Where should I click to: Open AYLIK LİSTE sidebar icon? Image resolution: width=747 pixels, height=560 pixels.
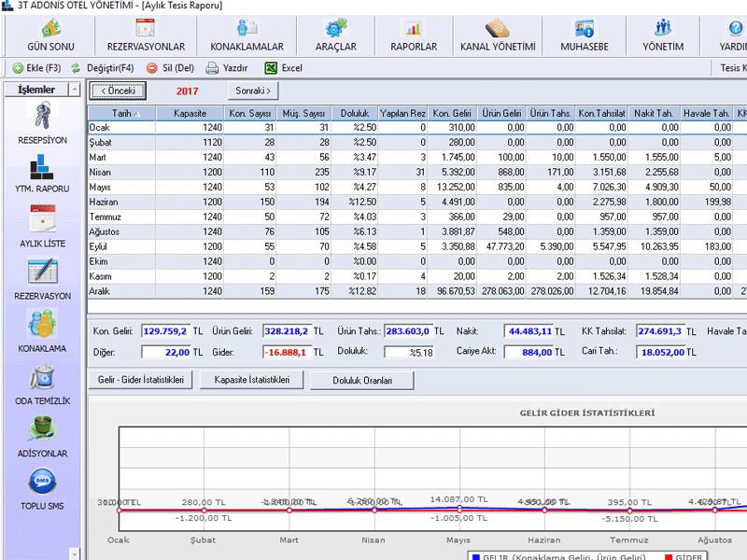(x=42, y=219)
